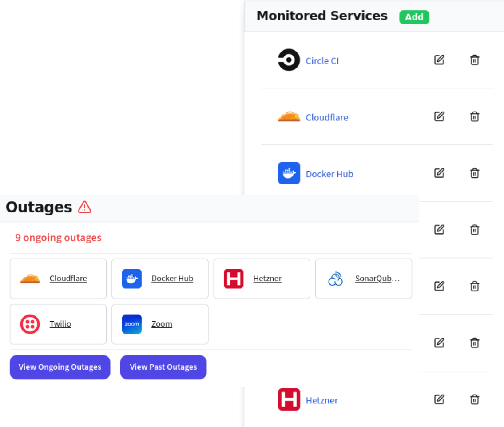This screenshot has width=504, height=427.
Task: Click the Zoom logo icon
Action: [x=132, y=324]
